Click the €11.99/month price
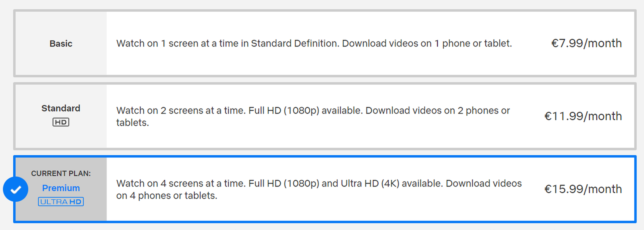The width and height of the screenshot is (644, 230). pos(583,116)
